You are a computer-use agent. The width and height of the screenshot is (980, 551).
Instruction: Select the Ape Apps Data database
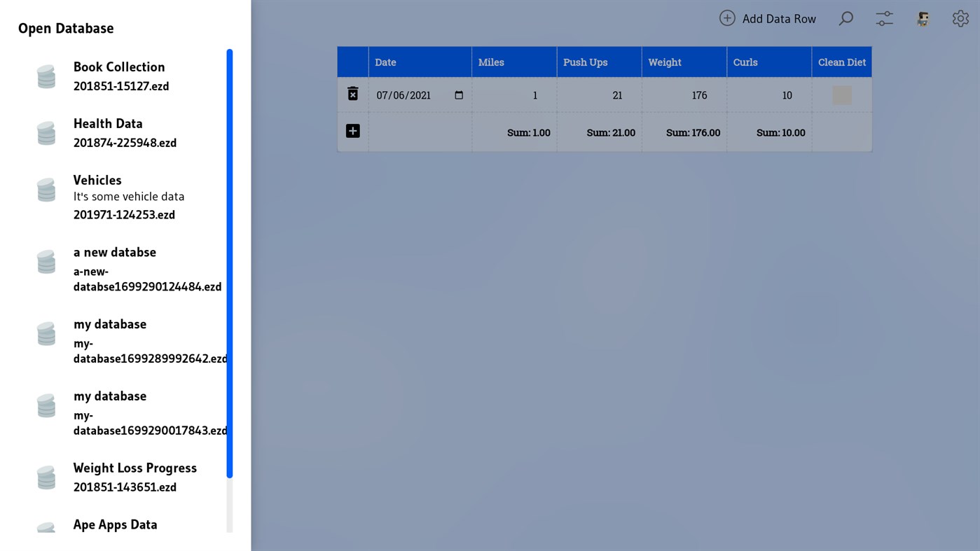115,524
